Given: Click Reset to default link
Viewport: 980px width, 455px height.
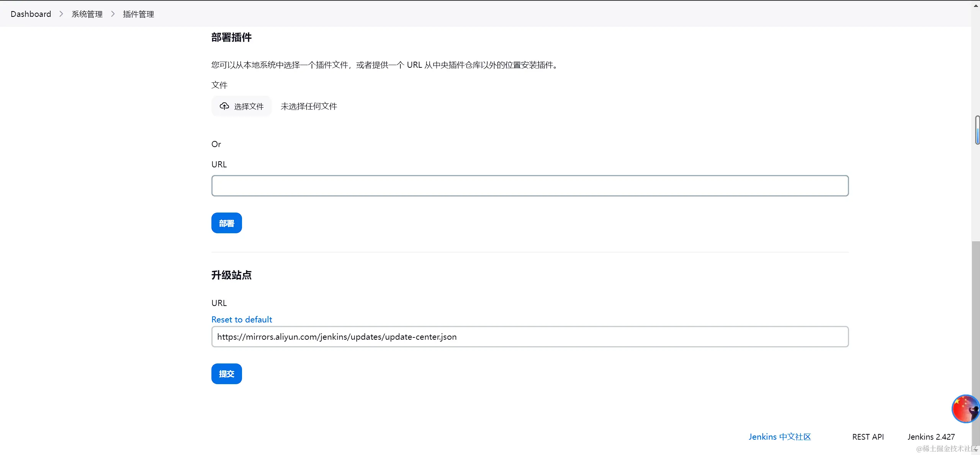Looking at the screenshot, I should pyautogui.click(x=242, y=319).
